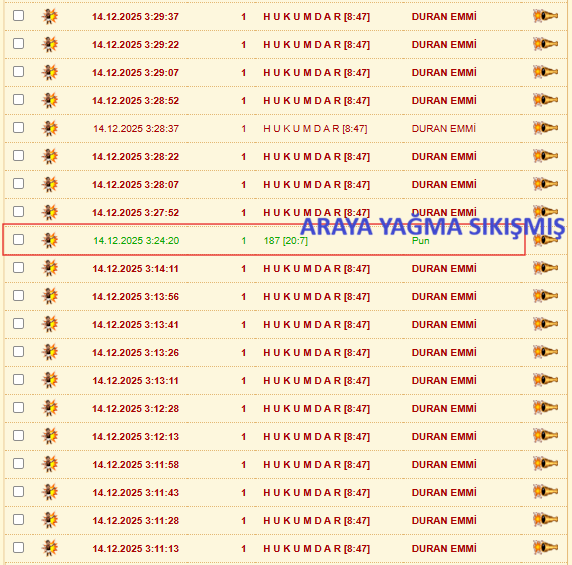Check the box for report 3:14:11

click(x=19, y=268)
